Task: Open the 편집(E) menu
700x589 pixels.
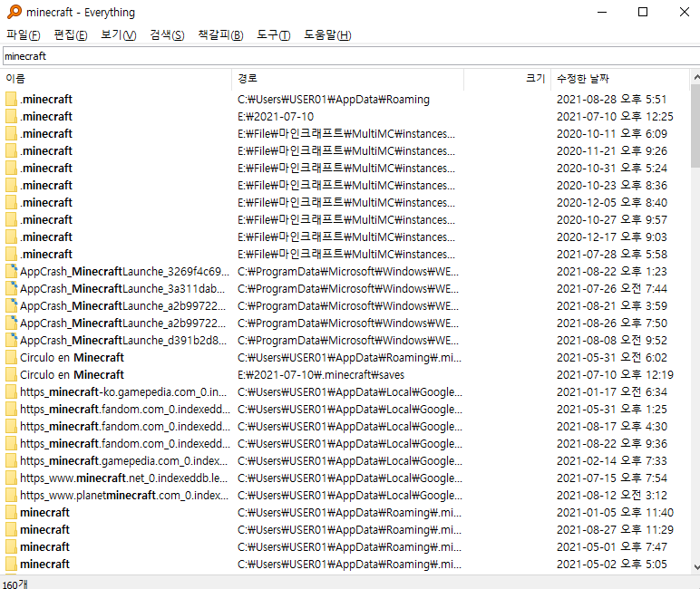Action: pyautogui.click(x=71, y=35)
